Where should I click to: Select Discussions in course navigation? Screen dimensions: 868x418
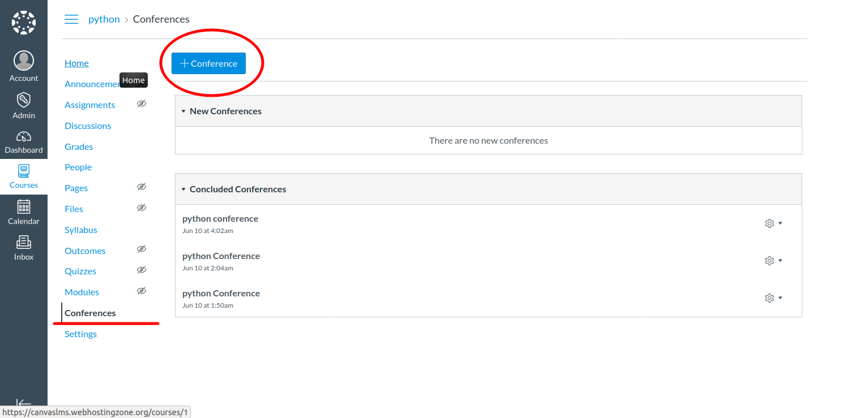pos(88,126)
